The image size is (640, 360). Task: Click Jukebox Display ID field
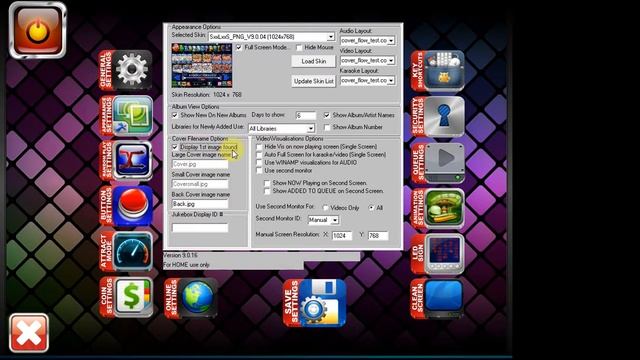click(200, 227)
